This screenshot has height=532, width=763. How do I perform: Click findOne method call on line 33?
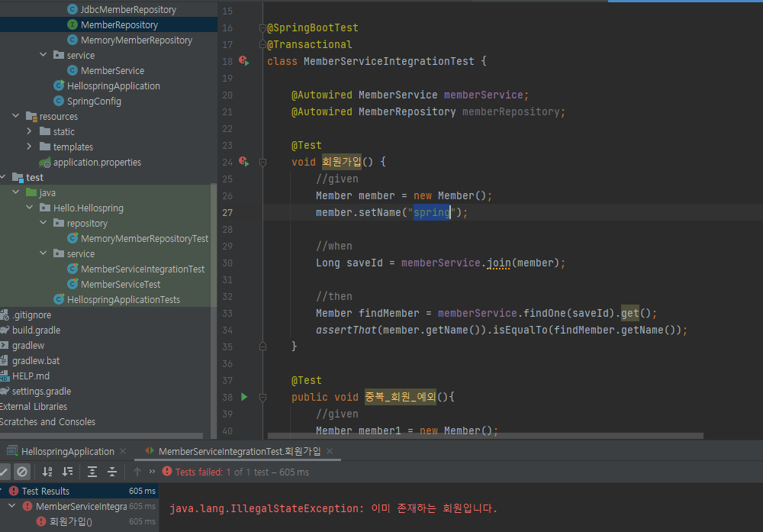pyautogui.click(x=545, y=314)
